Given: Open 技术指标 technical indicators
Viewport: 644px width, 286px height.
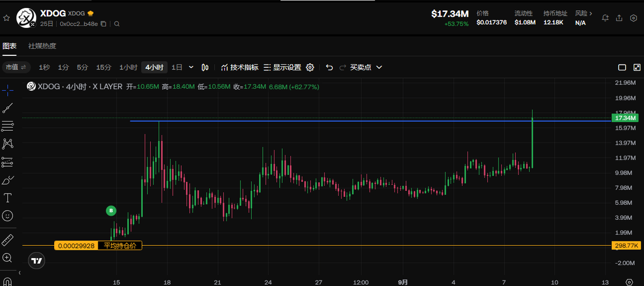Looking at the screenshot, I should 239,67.
